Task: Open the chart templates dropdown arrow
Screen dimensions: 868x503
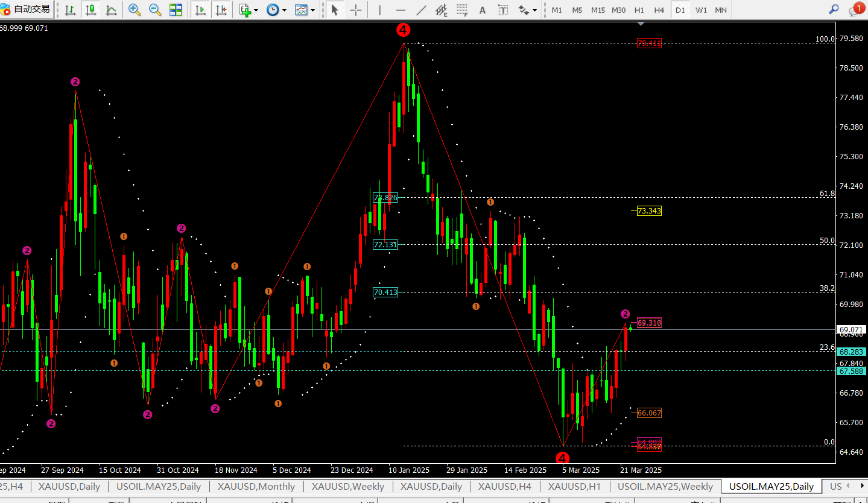Action: (x=312, y=10)
